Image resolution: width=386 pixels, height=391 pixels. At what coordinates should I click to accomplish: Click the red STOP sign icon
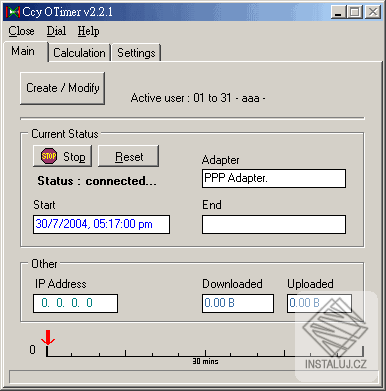(x=49, y=156)
